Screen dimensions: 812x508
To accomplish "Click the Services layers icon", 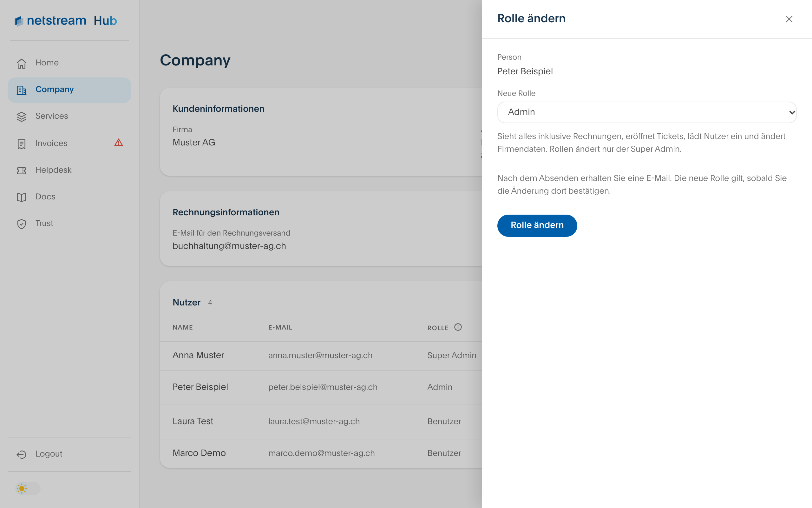I will [x=22, y=117].
